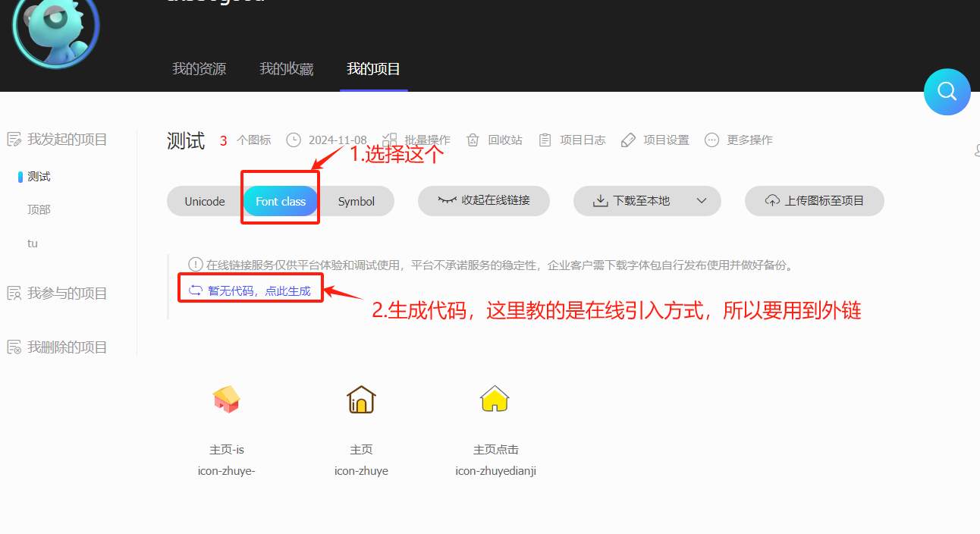Switch to 我的资源 tab
Screen dimensions: 980x534
pyautogui.click(x=199, y=69)
